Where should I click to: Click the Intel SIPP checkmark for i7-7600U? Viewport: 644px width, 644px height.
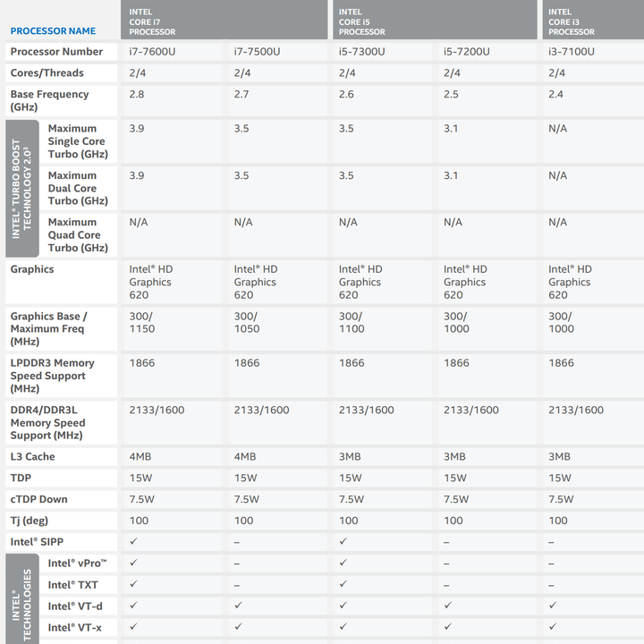pos(133,541)
